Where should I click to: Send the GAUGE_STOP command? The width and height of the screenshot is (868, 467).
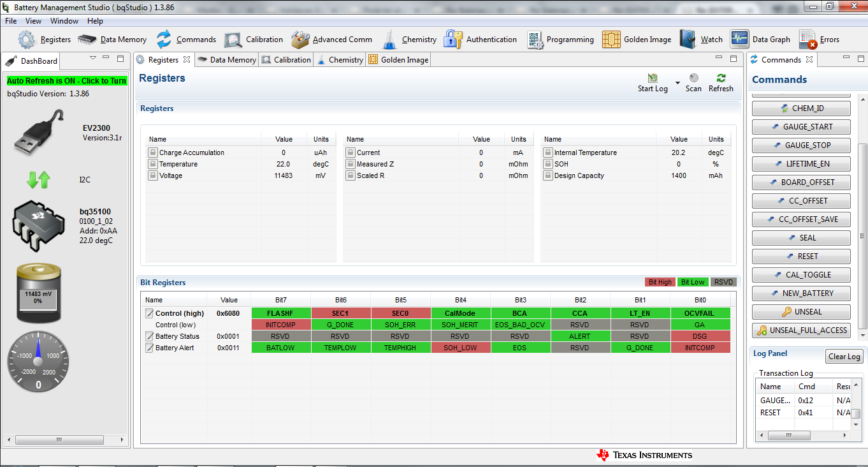click(801, 145)
